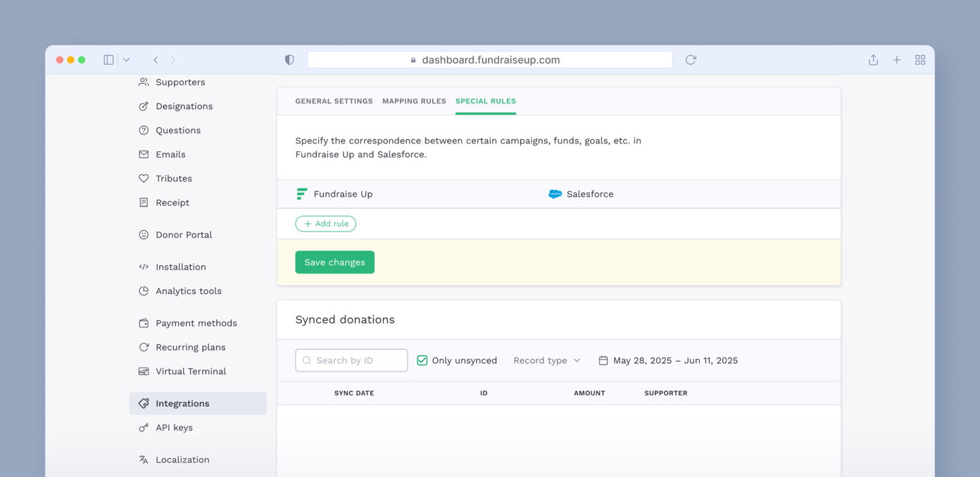Click the Save changes button
The width and height of the screenshot is (980, 477).
pyautogui.click(x=334, y=262)
